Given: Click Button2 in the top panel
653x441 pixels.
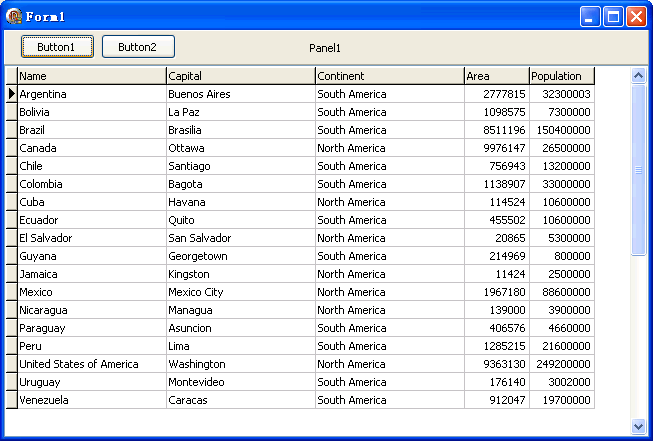Looking at the screenshot, I should point(138,47).
